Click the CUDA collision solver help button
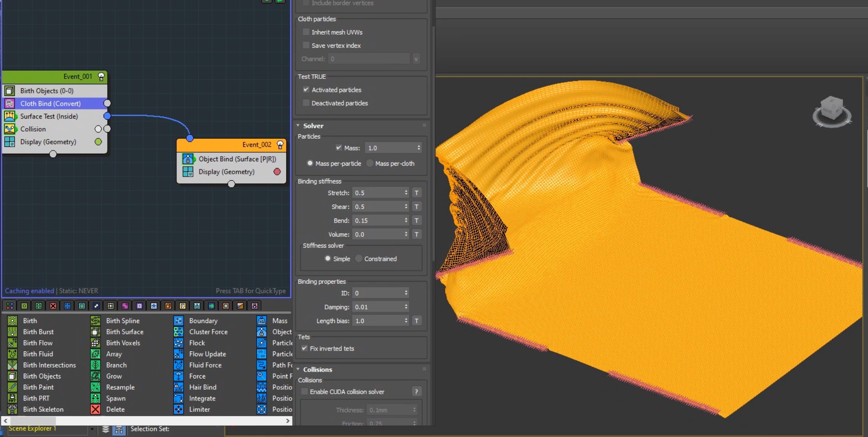The image size is (868, 437). [416, 392]
